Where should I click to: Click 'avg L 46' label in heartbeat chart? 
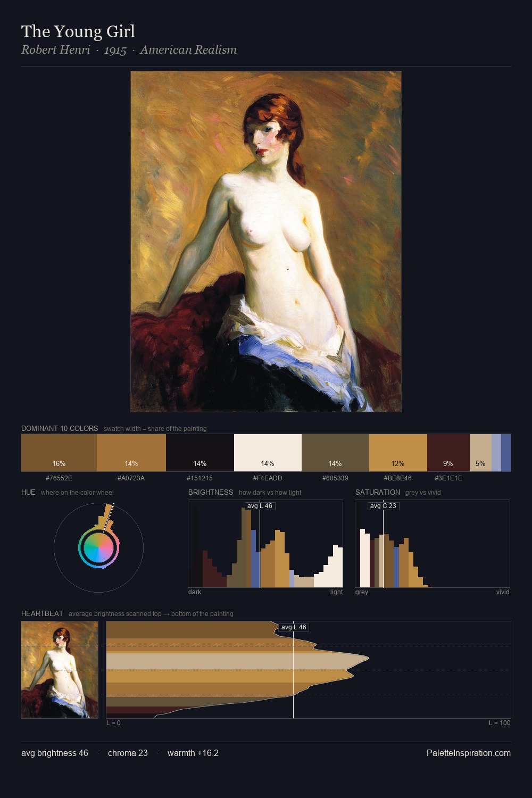[294, 627]
